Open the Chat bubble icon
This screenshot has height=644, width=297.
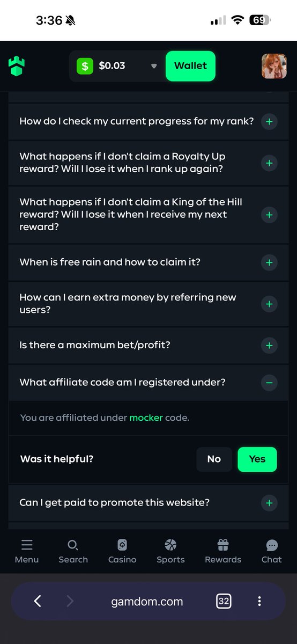[x=272, y=546]
